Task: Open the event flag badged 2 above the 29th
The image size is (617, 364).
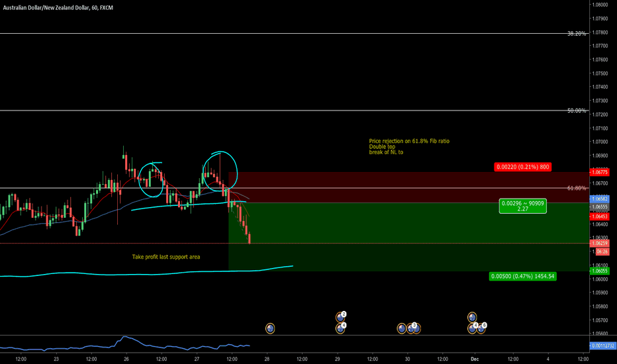Action: pos(340,317)
